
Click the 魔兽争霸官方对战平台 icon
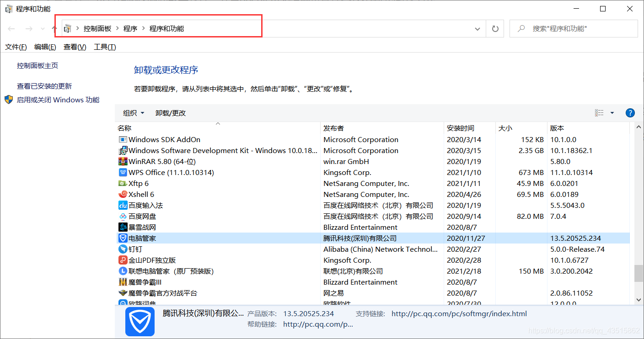click(123, 293)
